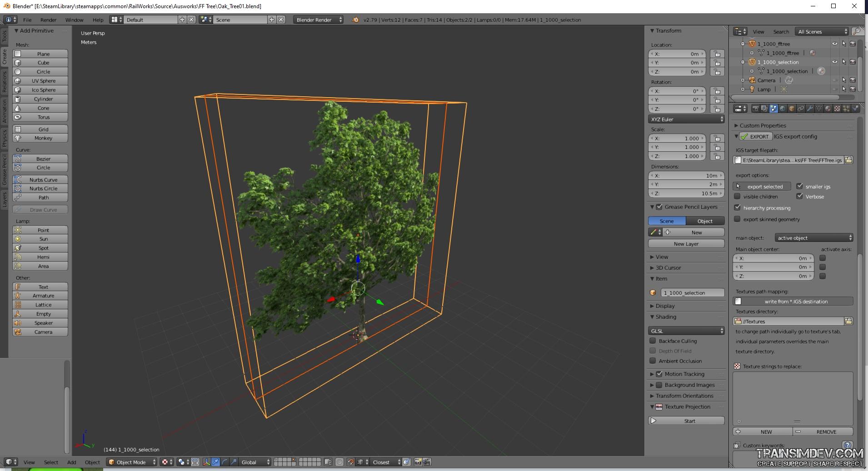Open the Render menu
868x471 pixels.
click(x=48, y=20)
